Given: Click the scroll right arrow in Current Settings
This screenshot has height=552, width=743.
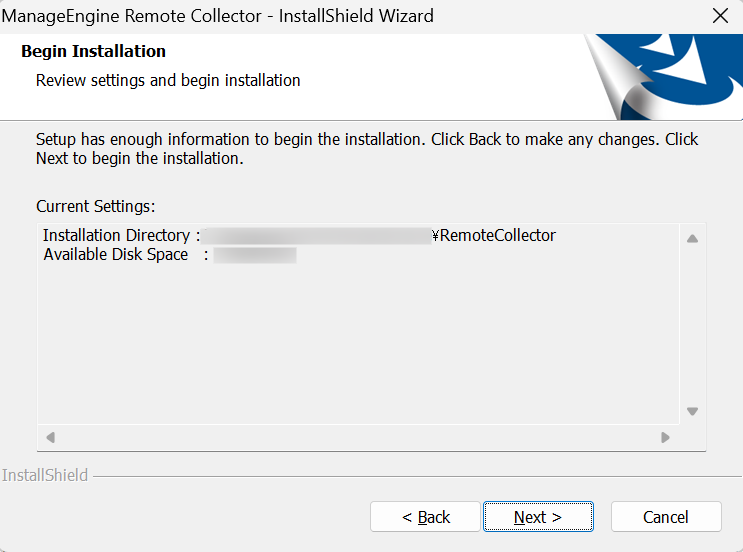Looking at the screenshot, I should coord(665,437).
